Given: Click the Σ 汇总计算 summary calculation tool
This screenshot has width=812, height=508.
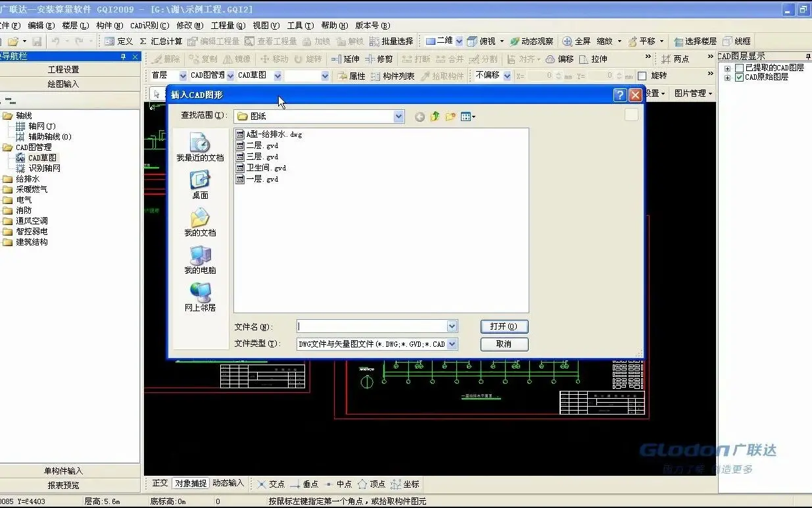Looking at the screenshot, I should click(161, 41).
